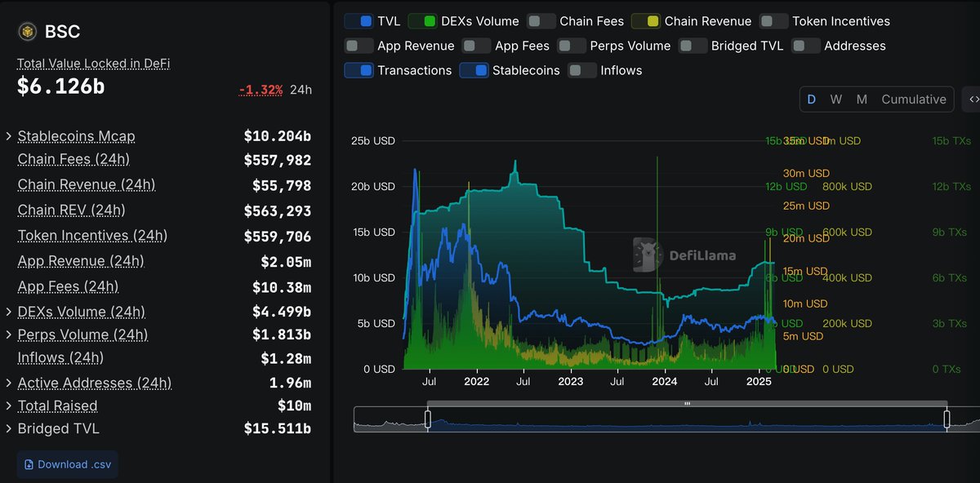
Task: Click the $10.204b stablecoins value
Action: (x=278, y=136)
